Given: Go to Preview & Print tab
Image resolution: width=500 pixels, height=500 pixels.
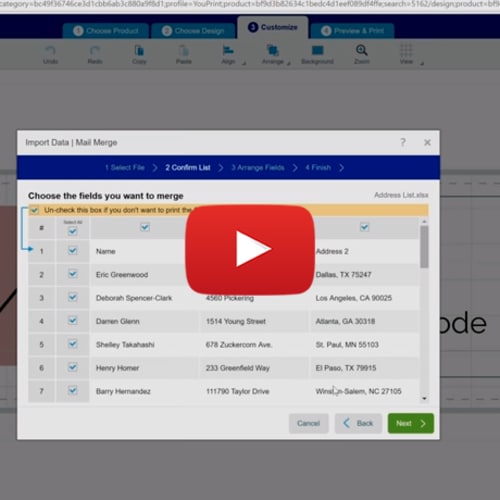Looking at the screenshot, I should pyautogui.click(x=352, y=31).
